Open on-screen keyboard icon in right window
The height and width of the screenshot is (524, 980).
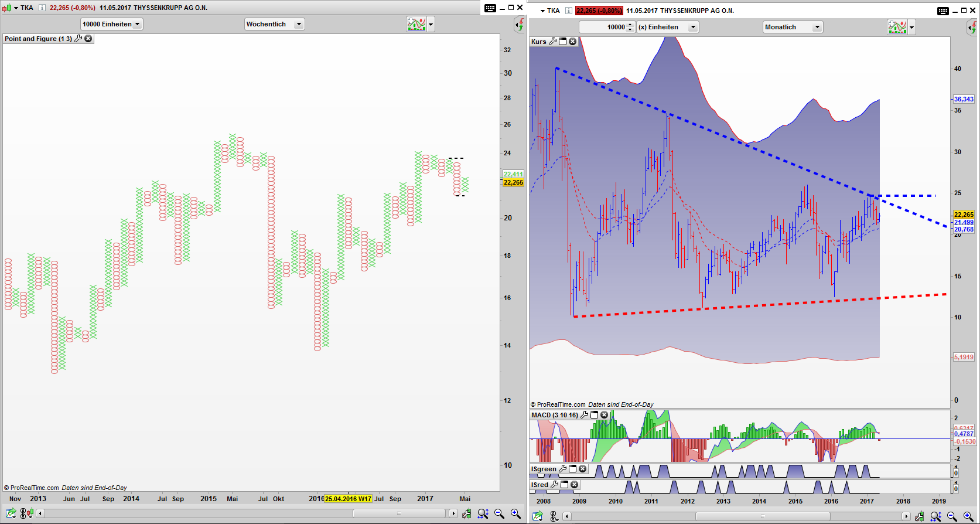tap(943, 11)
